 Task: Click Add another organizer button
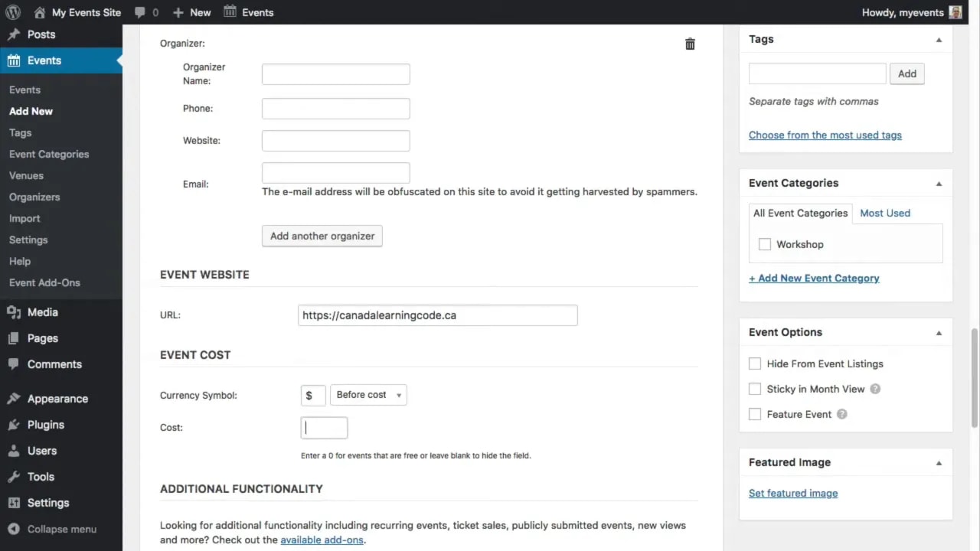[322, 236]
